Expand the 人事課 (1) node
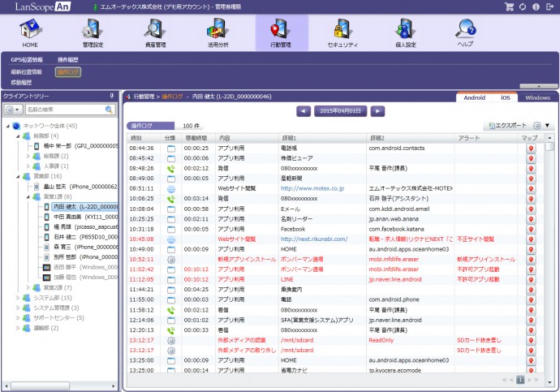 pos(28,166)
